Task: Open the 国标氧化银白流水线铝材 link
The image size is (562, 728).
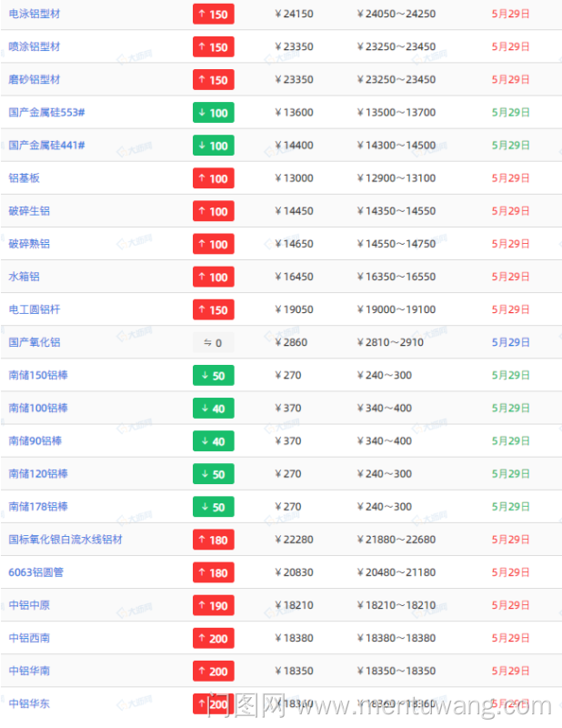Action: pyautogui.click(x=65, y=540)
